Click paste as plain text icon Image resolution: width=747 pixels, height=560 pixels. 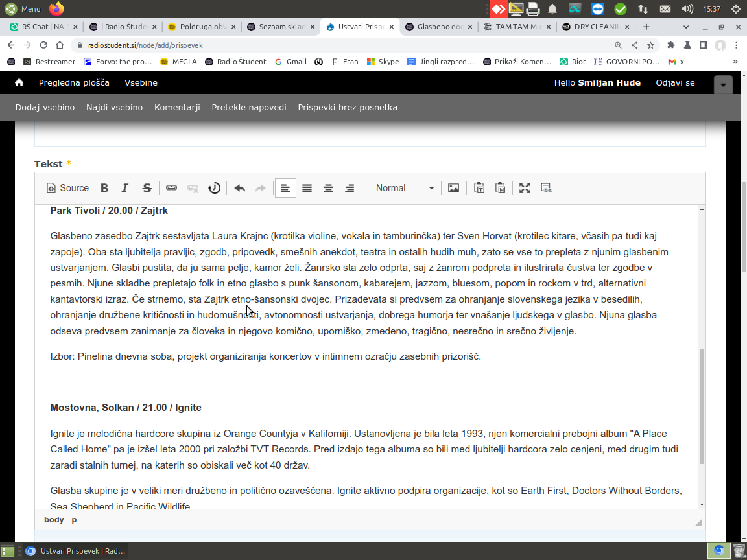point(479,188)
